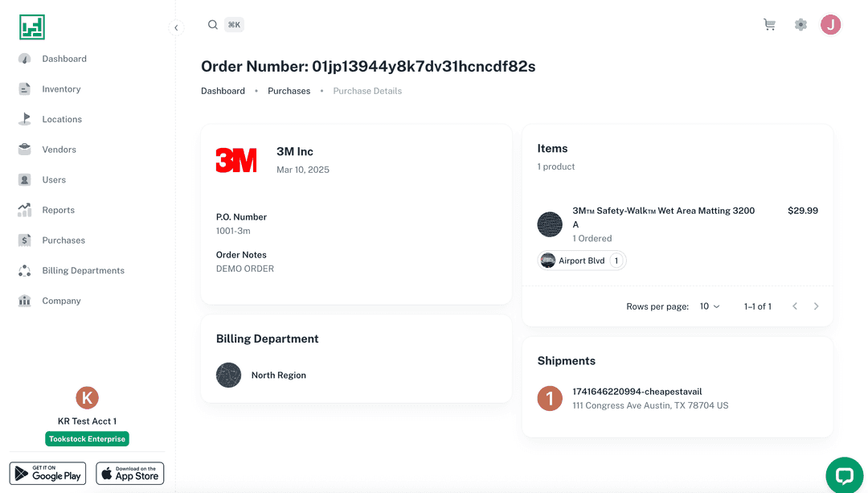868x493 pixels.
Task: Collapse the sidebar with chevron button
Action: click(x=176, y=28)
